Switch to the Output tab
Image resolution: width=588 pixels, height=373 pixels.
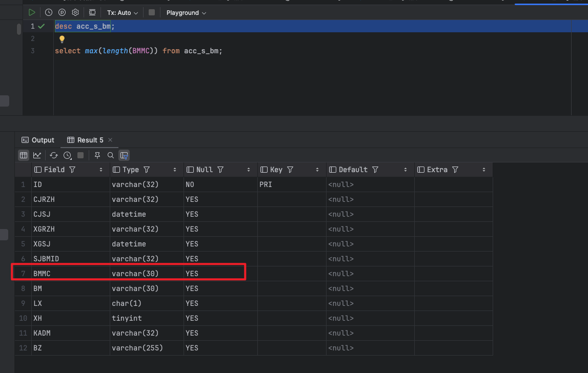click(38, 140)
